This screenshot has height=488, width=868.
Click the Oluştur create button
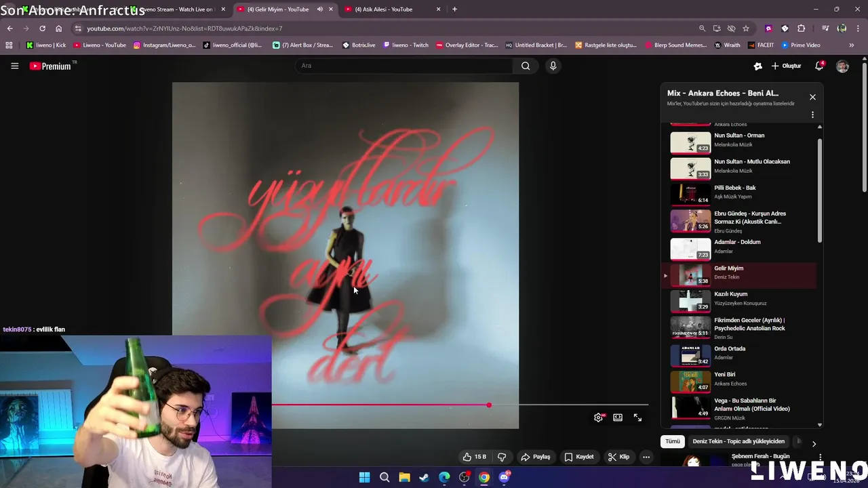787,66
